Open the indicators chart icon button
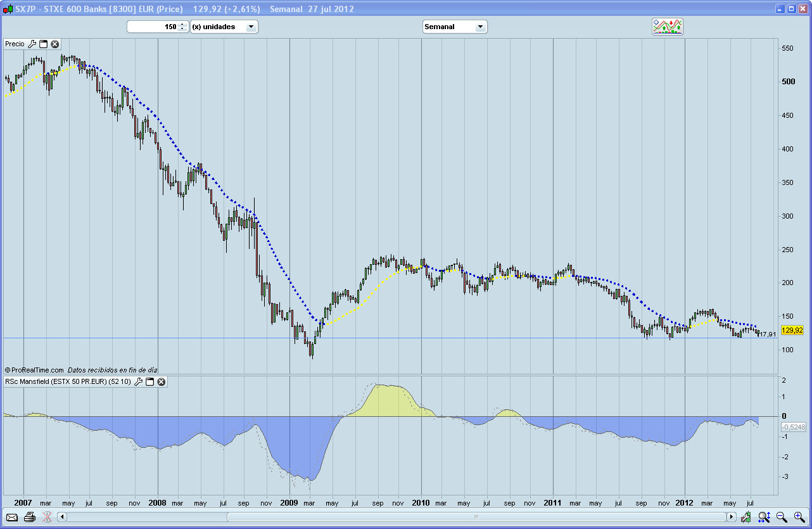 pyautogui.click(x=668, y=27)
